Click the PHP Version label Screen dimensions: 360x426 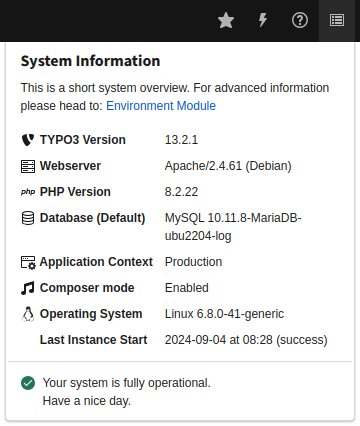point(75,192)
